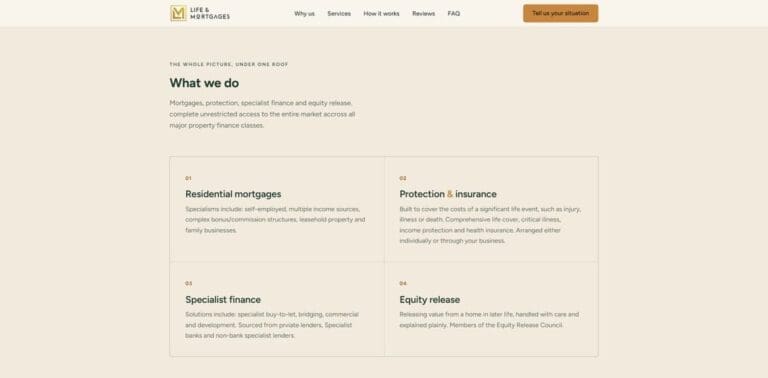The image size is (768, 378).
Task: Click the Life & Mortgages logo icon
Action: (x=178, y=13)
